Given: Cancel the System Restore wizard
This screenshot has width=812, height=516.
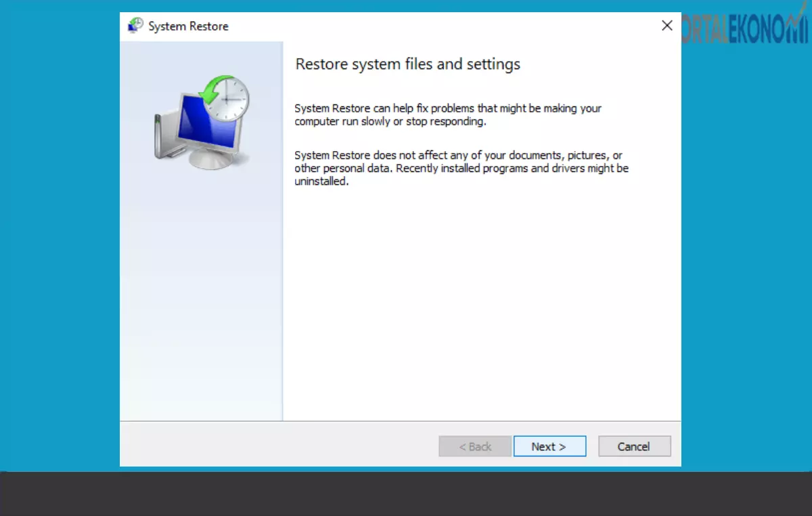Looking at the screenshot, I should point(634,446).
